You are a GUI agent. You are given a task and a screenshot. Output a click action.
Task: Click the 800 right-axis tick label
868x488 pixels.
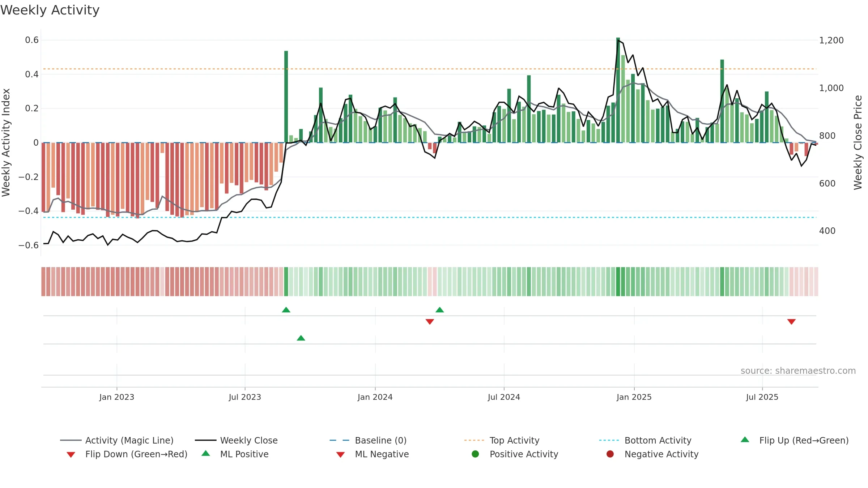827,136
